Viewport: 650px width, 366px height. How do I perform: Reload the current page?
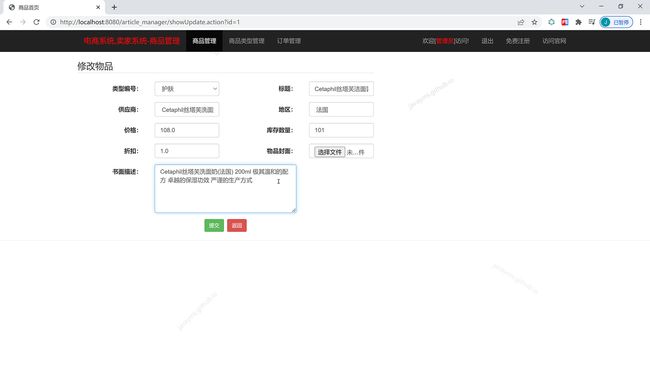(x=36, y=22)
